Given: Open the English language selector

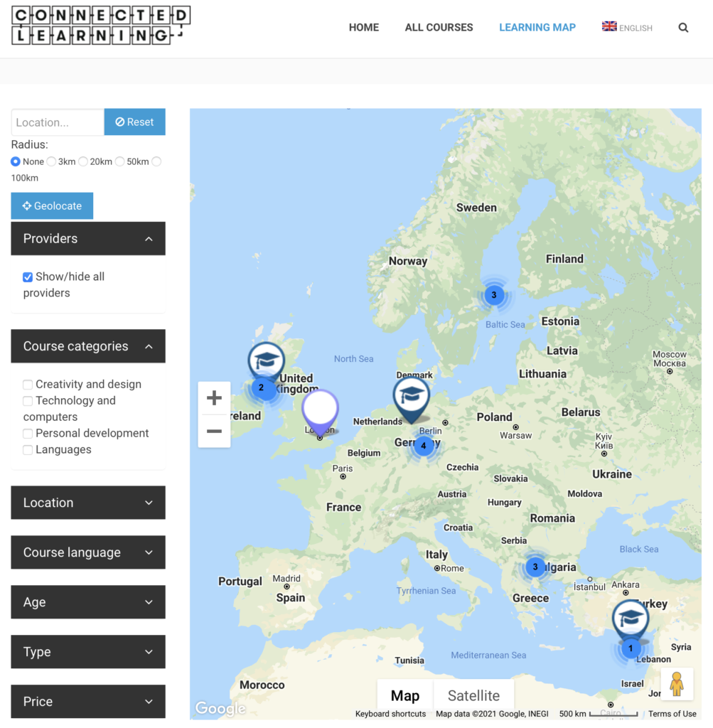Looking at the screenshot, I should tap(627, 28).
